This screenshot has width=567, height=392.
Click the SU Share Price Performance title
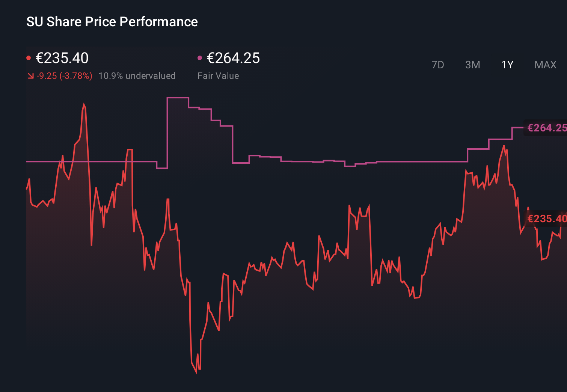pos(112,22)
